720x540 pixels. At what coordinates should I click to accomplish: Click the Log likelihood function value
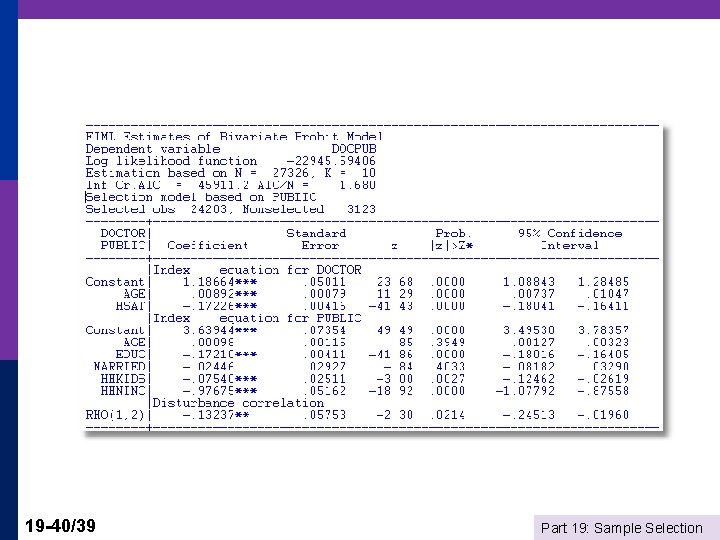[331, 161]
